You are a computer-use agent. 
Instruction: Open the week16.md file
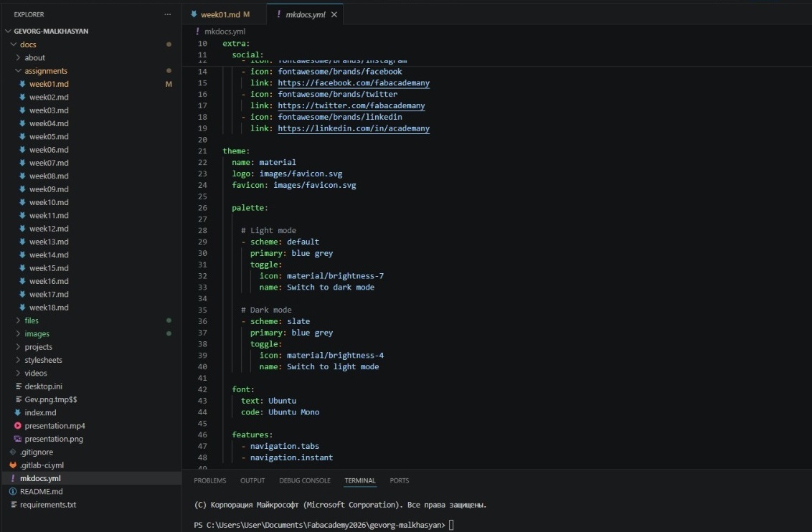tap(49, 281)
